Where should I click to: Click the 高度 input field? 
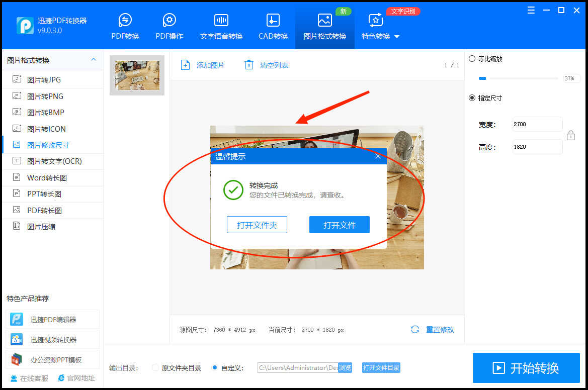(537, 146)
